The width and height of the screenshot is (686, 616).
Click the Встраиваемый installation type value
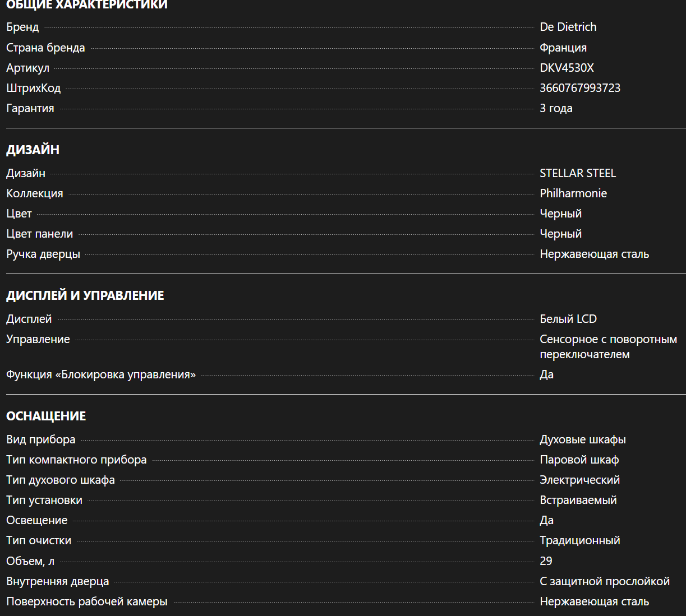point(578,500)
